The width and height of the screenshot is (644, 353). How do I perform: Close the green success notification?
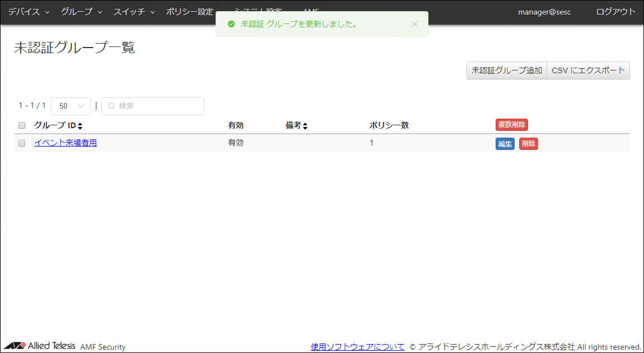tap(414, 24)
